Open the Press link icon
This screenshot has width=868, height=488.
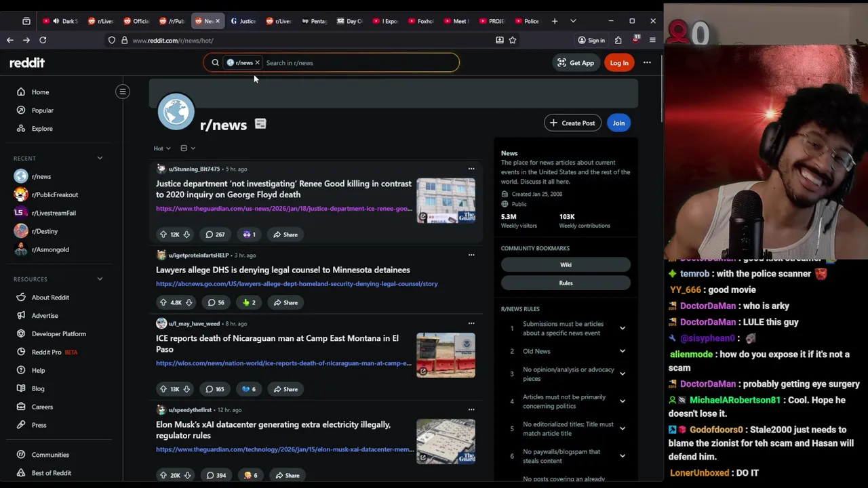pyautogui.click(x=21, y=426)
